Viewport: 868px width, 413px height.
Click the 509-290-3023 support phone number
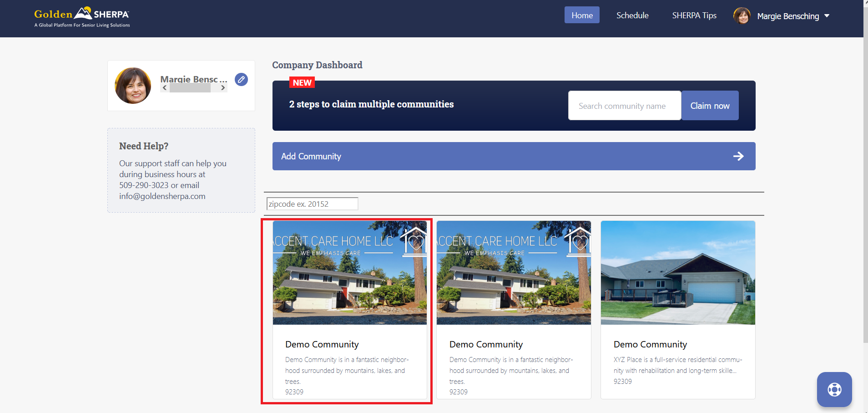point(144,185)
